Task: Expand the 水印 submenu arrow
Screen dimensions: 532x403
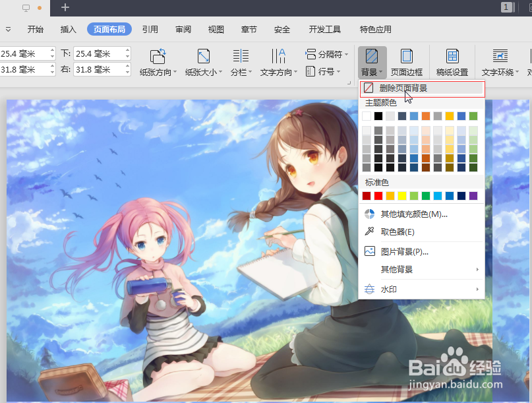Action: click(x=477, y=290)
